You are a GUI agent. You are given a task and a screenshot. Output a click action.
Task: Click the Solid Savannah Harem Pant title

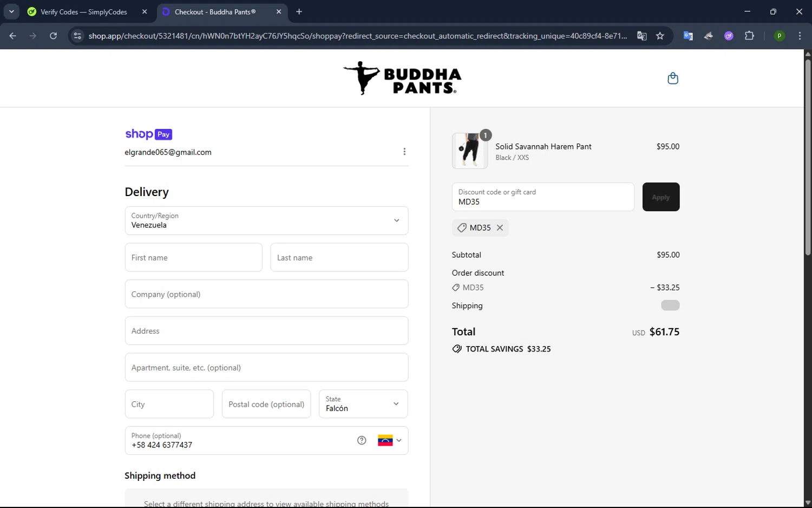click(543, 147)
